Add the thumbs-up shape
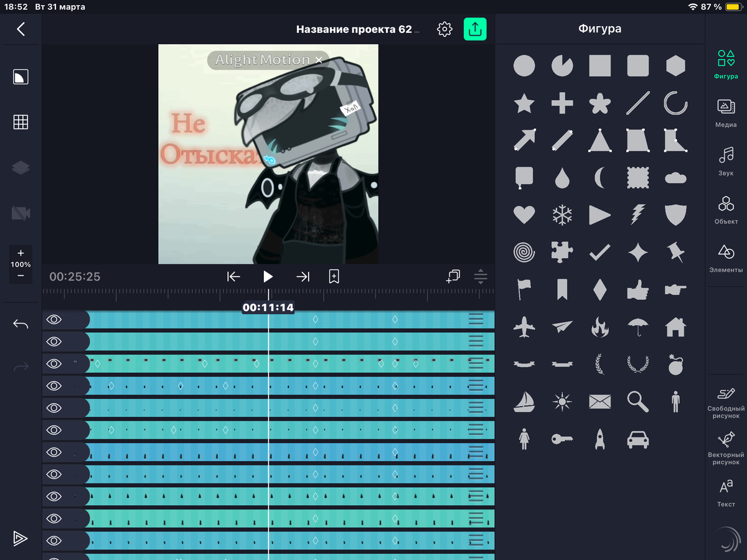 [638, 289]
